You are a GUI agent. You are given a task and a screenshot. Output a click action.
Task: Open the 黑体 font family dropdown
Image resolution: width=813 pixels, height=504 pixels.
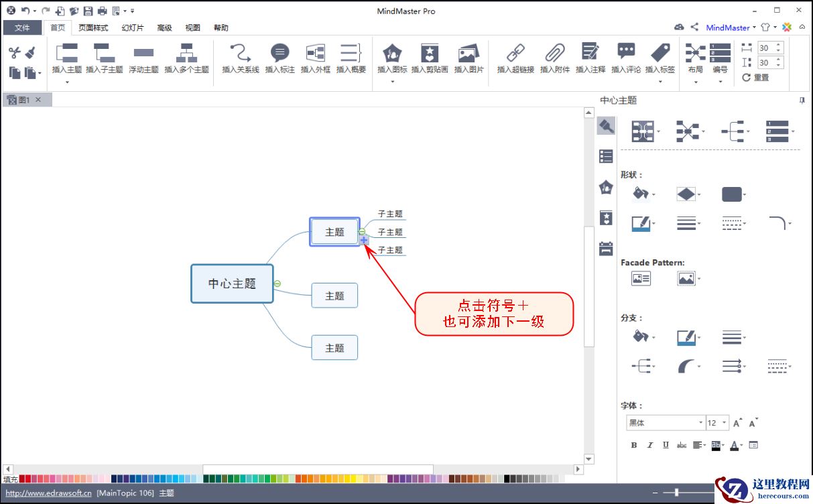point(700,422)
